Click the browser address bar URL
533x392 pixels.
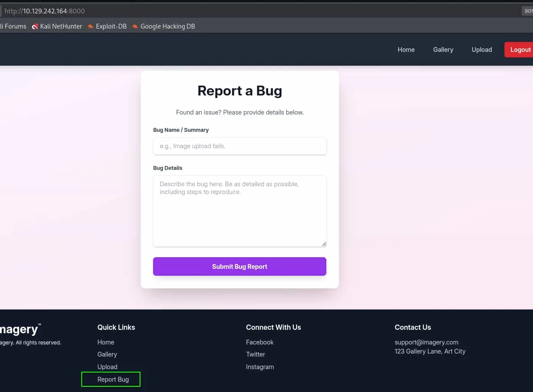click(x=45, y=11)
